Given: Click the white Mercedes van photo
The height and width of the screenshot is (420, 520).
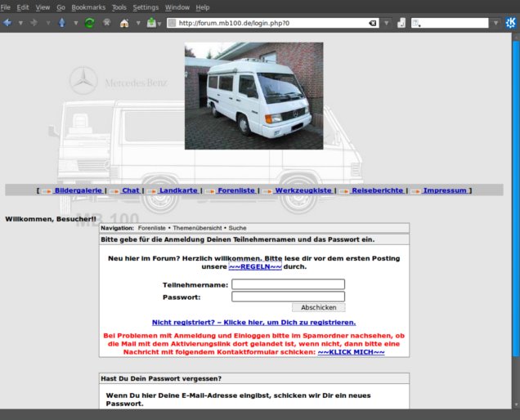Looking at the screenshot, I should pyautogui.click(x=253, y=96).
